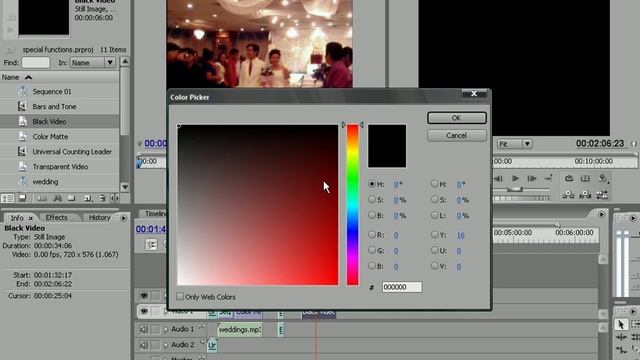Click program monitor timecode 00:02:06:23
This screenshot has width=640, height=360.
click(x=600, y=143)
